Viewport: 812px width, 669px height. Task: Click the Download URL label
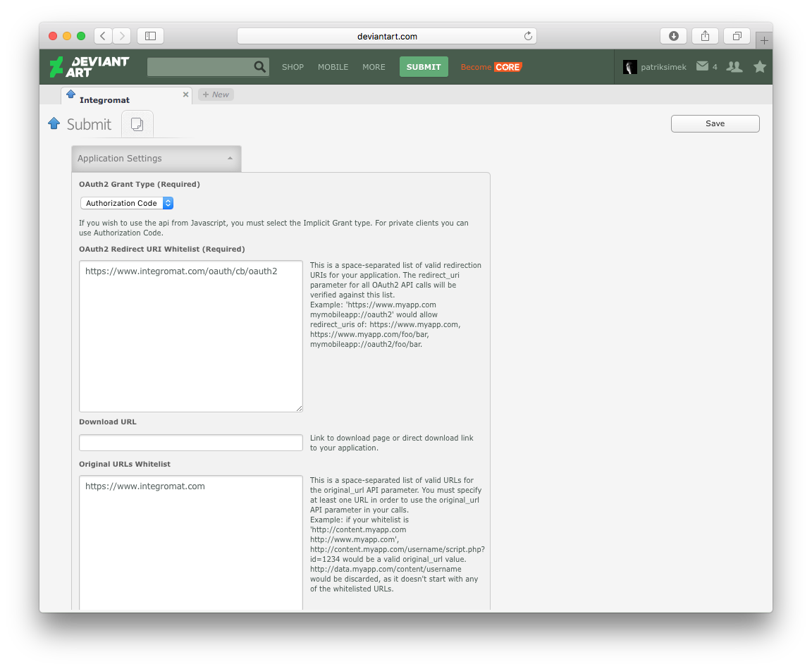[108, 422]
